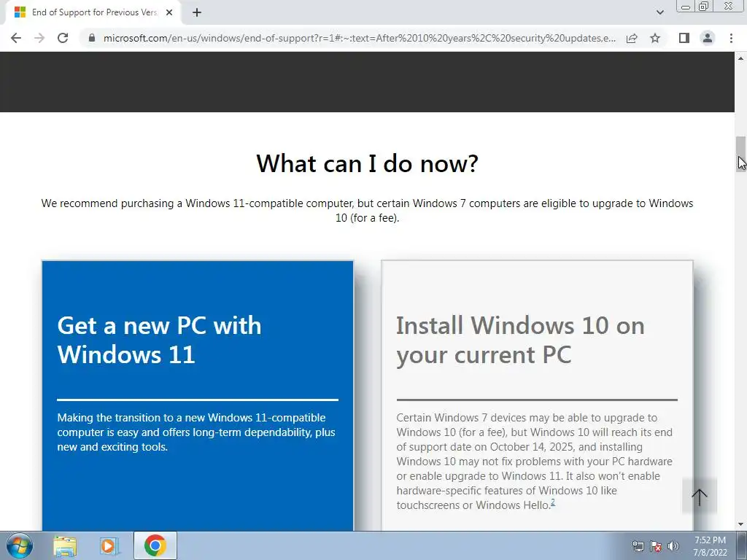The height and width of the screenshot is (560, 747).
Task: Click the scrollbar down arrow
Action: (741, 524)
